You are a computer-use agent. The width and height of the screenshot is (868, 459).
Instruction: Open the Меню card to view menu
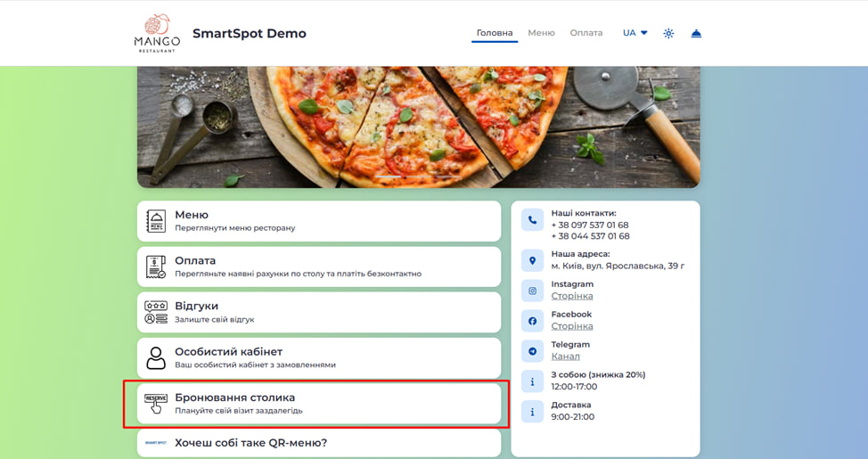(318, 221)
